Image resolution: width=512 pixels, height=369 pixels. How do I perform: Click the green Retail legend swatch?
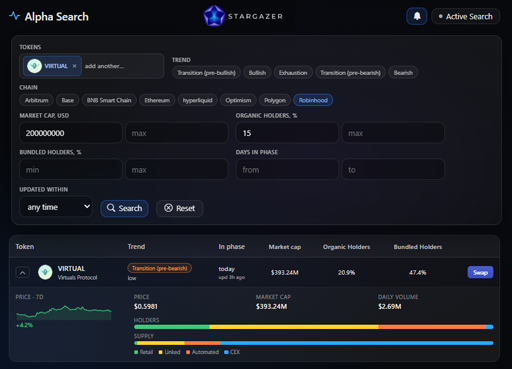click(136, 352)
